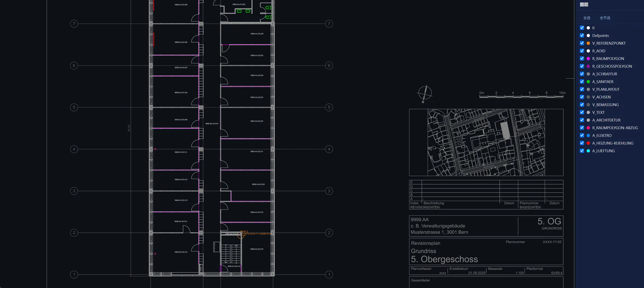Uncheck the layer 0 checkbox
644x288 pixels.
582,28
